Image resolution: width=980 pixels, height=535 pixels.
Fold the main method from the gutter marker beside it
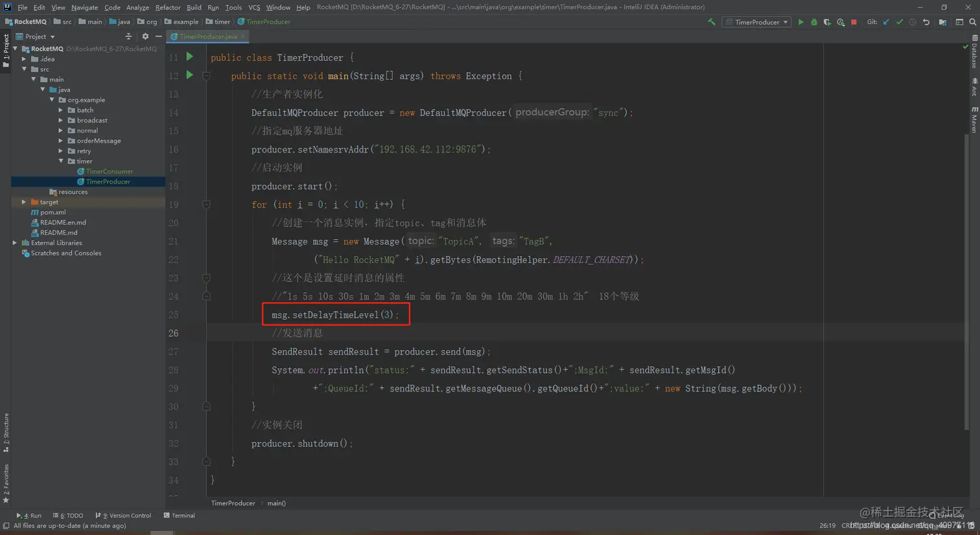click(x=206, y=76)
